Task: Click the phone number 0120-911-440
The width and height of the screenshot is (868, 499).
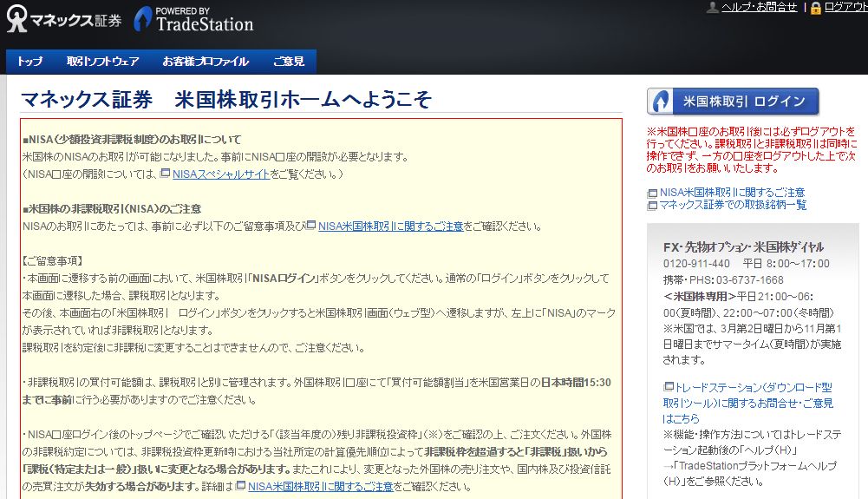Action: (696, 264)
